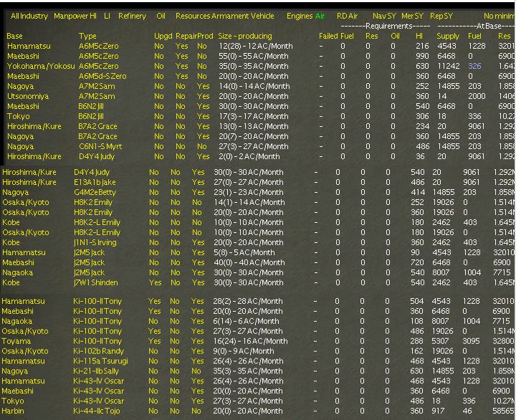Sort by Fuel header under Requirements

347,36
